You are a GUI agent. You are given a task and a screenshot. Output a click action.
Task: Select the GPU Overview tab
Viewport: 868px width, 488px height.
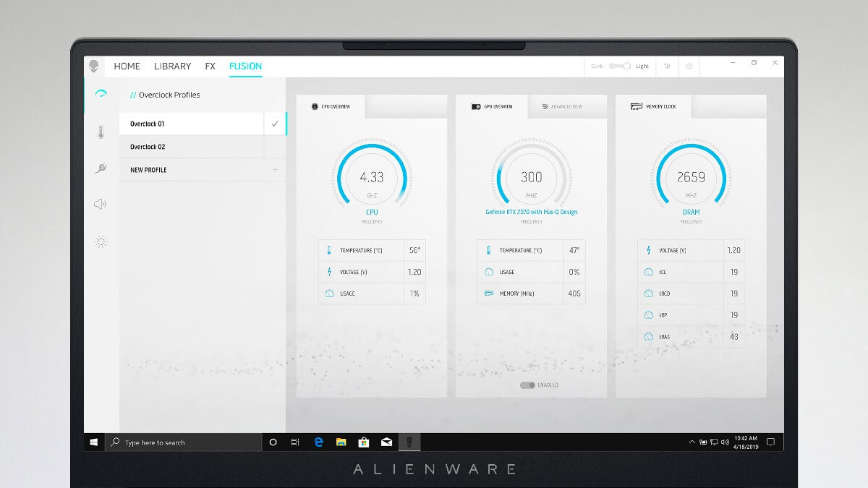pyautogui.click(x=492, y=106)
